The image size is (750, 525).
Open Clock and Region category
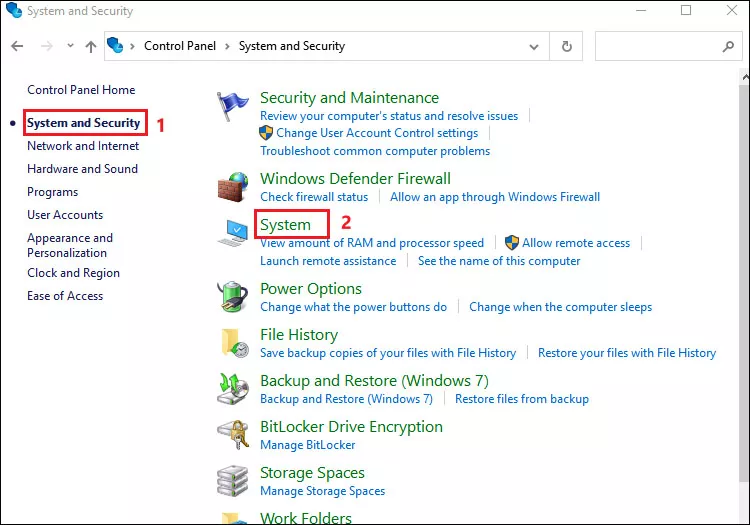click(74, 273)
